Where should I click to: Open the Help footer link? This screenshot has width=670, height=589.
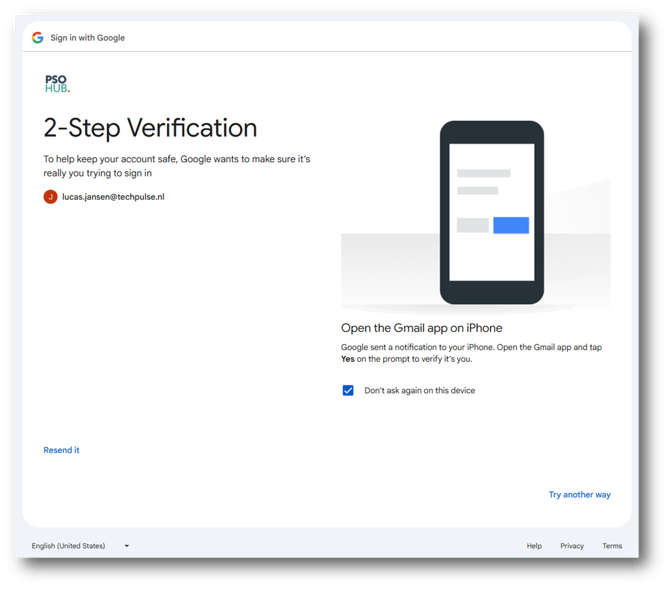(x=534, y=546)
